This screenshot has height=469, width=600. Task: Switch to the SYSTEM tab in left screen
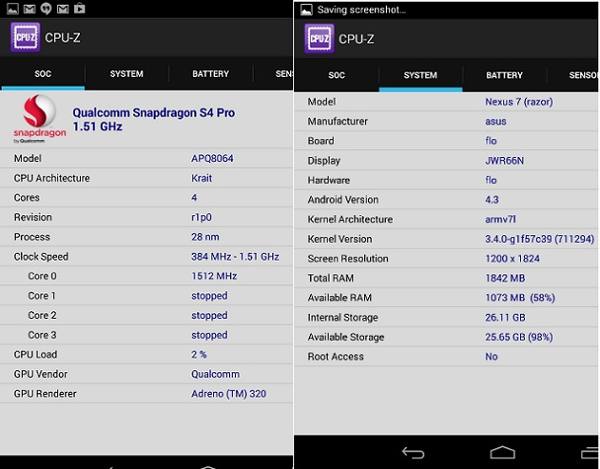(126, 74)
